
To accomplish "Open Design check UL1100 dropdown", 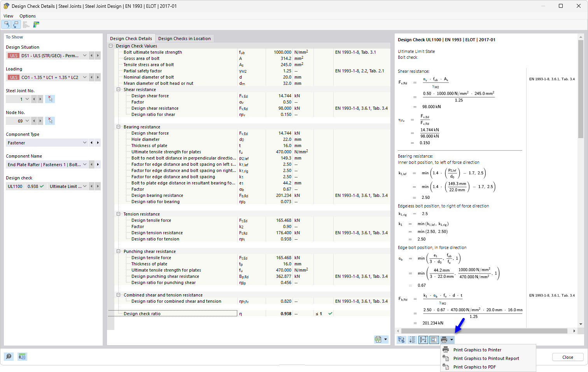I will (x=85, y=186).
